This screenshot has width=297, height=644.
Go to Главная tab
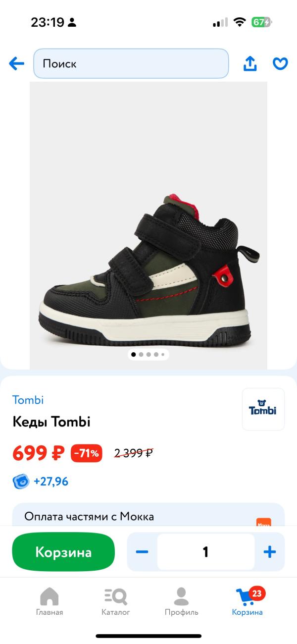click(49, 601)
